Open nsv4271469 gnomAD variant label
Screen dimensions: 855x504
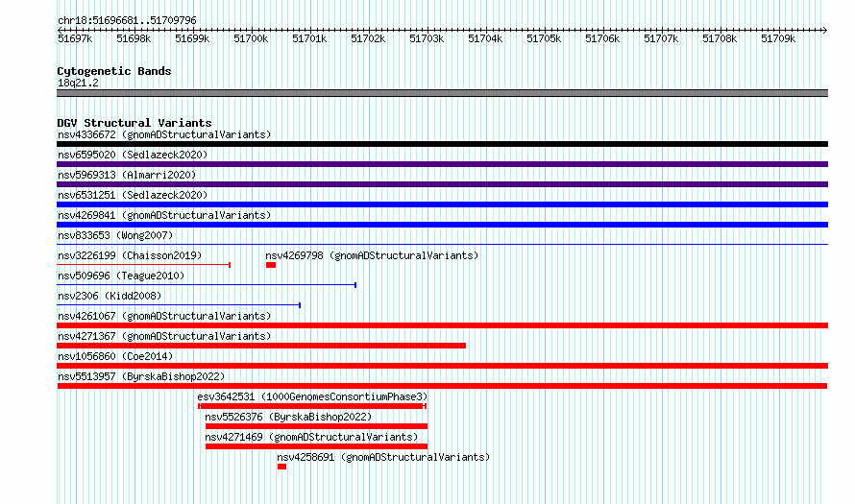click(311, 437)
